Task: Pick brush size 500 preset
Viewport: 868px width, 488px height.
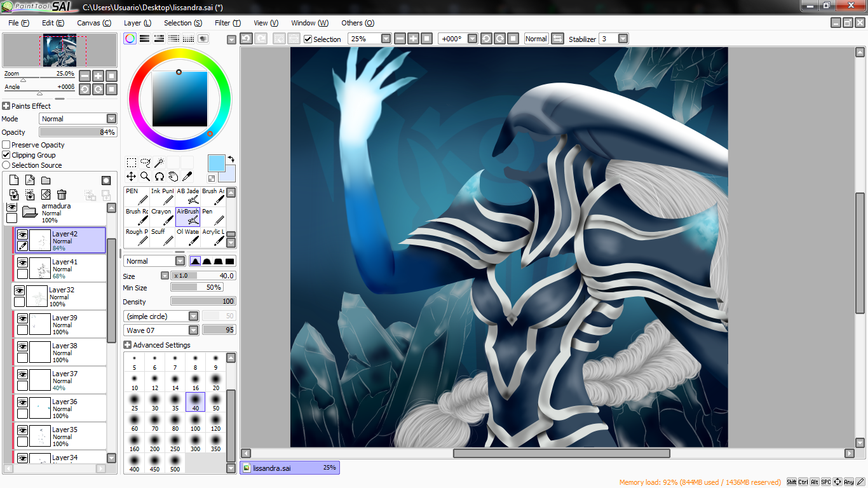Action: click(x=175, y=463)
